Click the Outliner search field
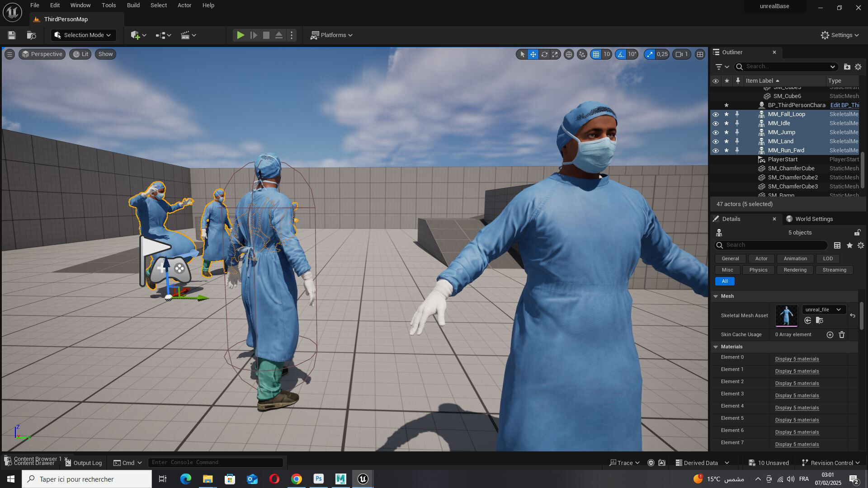 click(786, 67)
